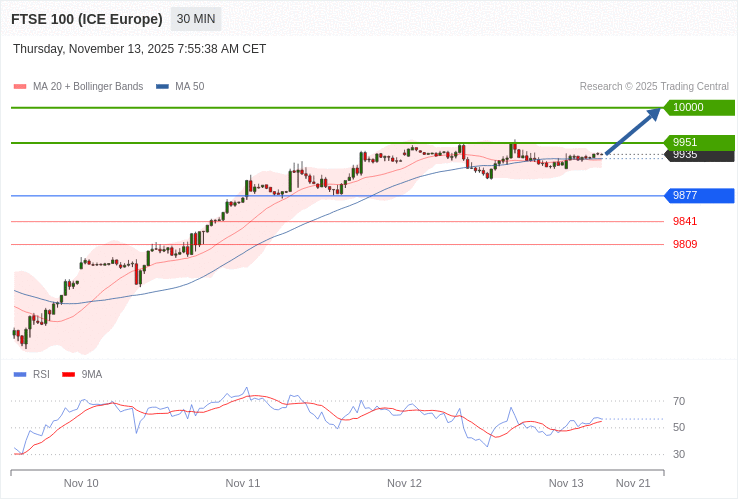Click the red 9MA legend swatch

tap(69, 375)
